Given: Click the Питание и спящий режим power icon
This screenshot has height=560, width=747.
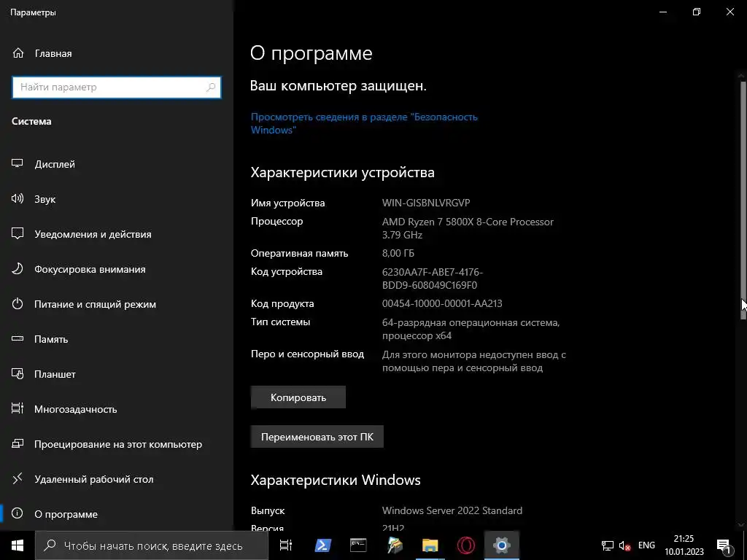Looking at the screenshot, I should 18,303.
